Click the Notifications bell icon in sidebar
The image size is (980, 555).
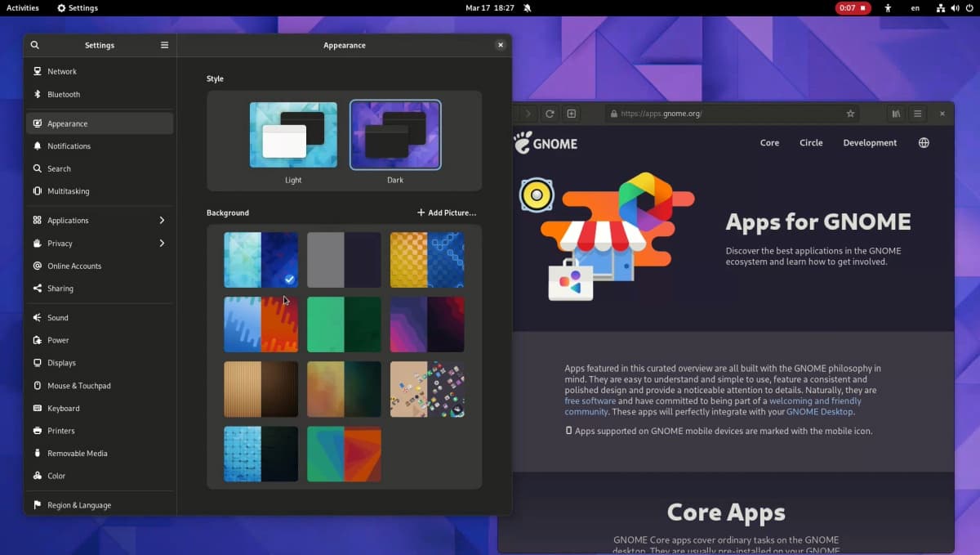pos(38,145)
